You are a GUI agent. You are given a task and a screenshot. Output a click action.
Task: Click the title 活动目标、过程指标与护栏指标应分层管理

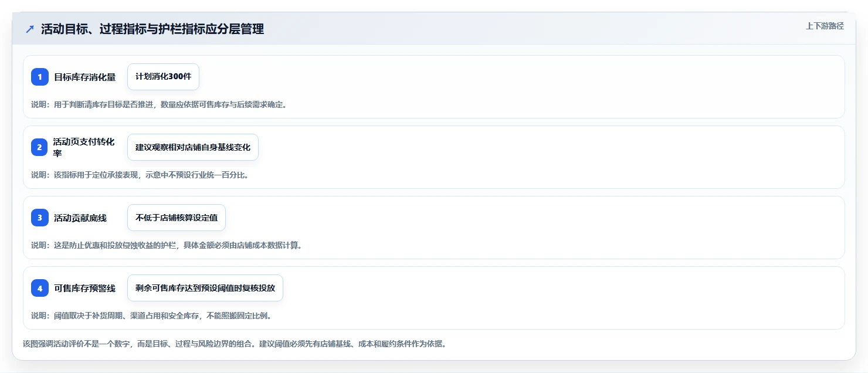pos(152,29)
